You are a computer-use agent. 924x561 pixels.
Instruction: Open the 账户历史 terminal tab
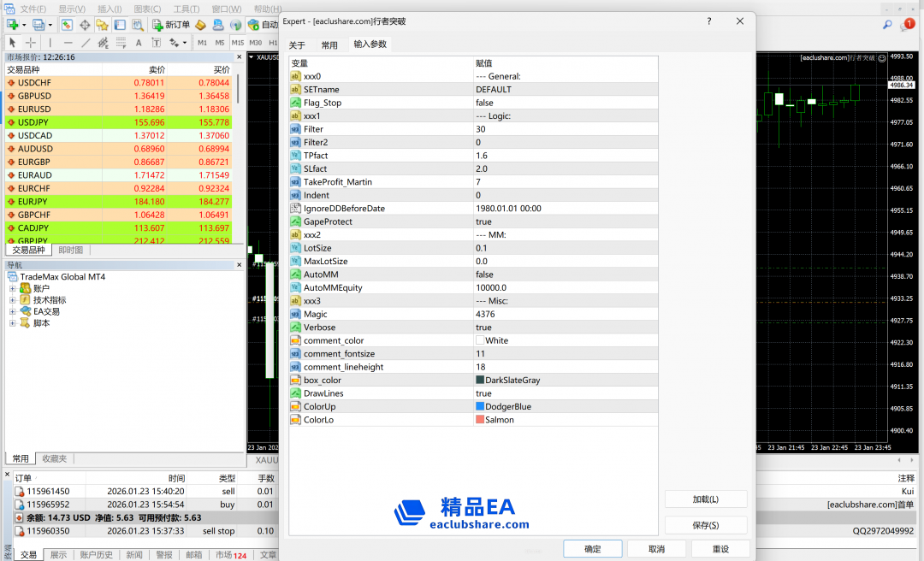tap(96, 555)
